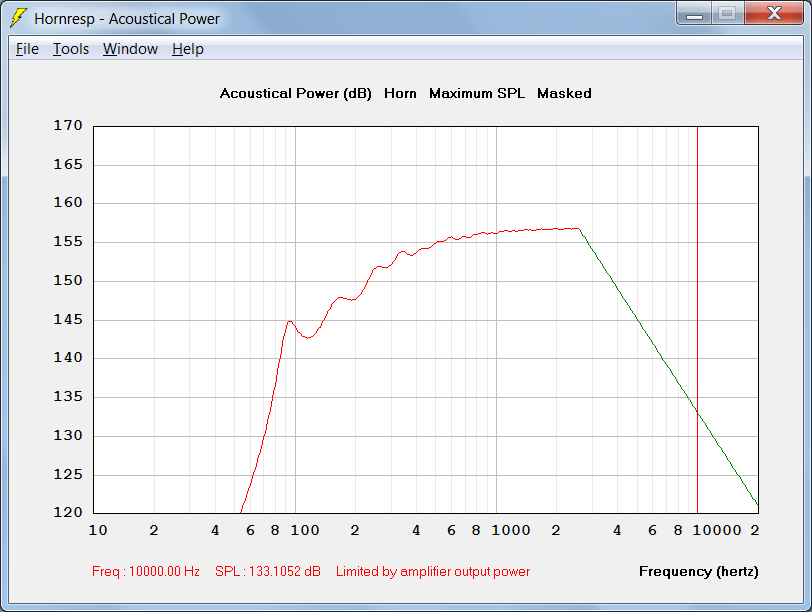Click the knee where curve turns green

pos(579,229)
